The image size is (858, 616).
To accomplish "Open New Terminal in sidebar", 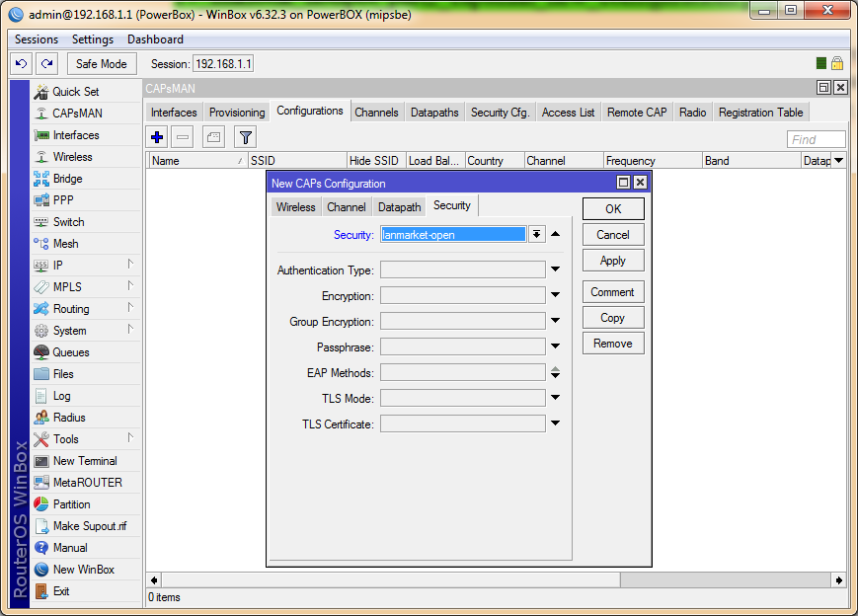I will [84, 461].
